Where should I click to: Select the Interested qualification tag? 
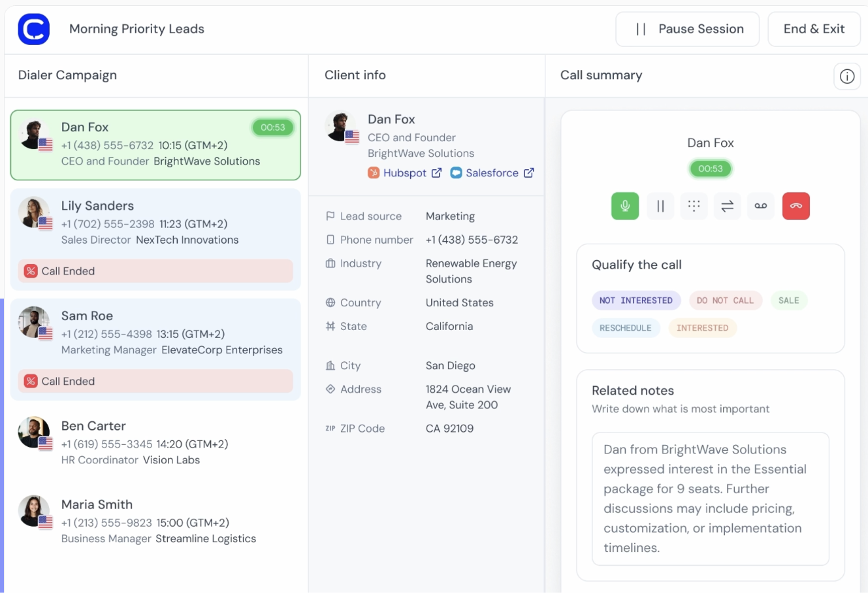702,328
